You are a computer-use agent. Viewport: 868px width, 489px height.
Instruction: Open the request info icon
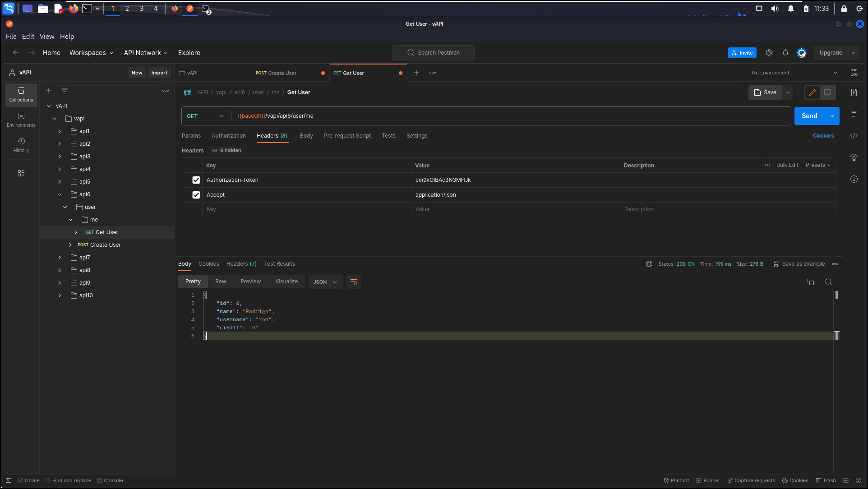854,179
